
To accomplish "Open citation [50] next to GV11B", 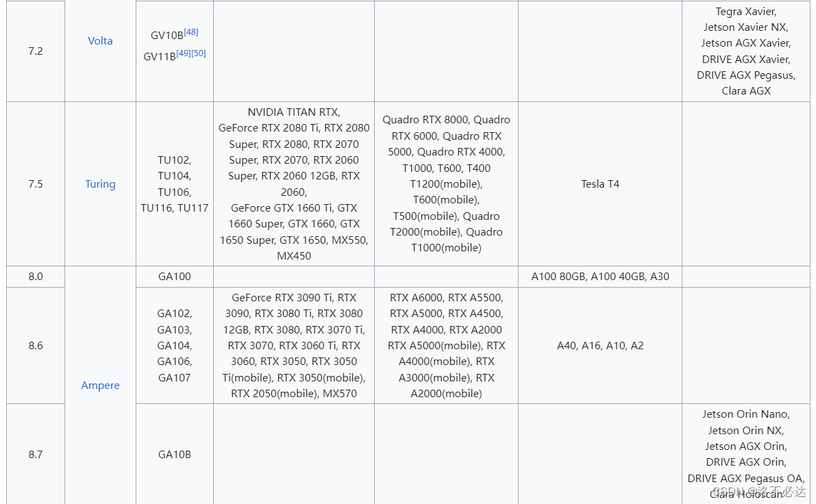I will (198, 53).
